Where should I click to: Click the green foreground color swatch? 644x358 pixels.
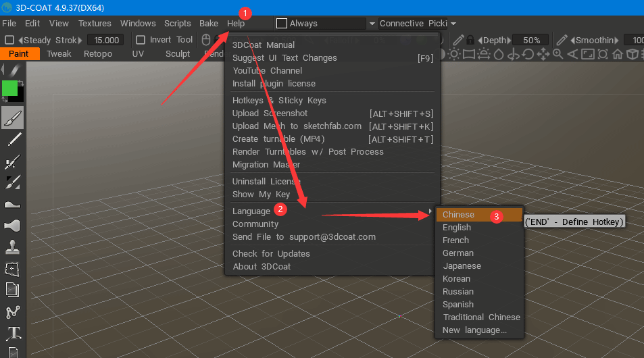(x=10, y=88)
